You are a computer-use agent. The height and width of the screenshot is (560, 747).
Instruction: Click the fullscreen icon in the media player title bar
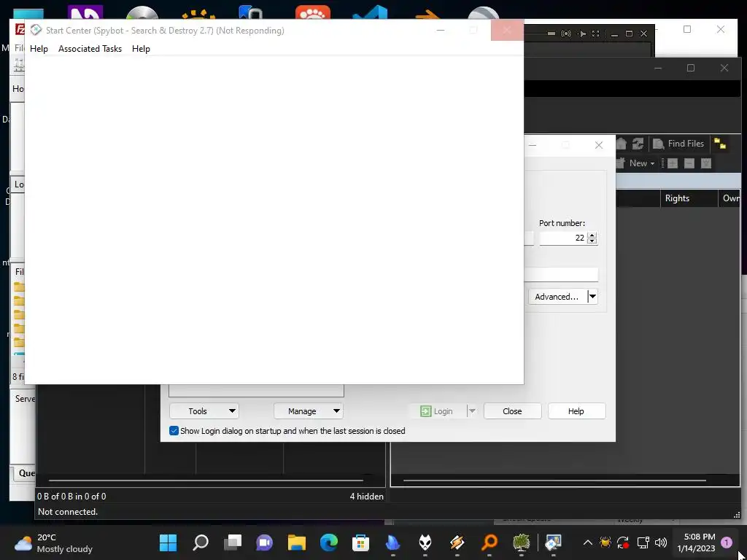[x=595, y=34]
